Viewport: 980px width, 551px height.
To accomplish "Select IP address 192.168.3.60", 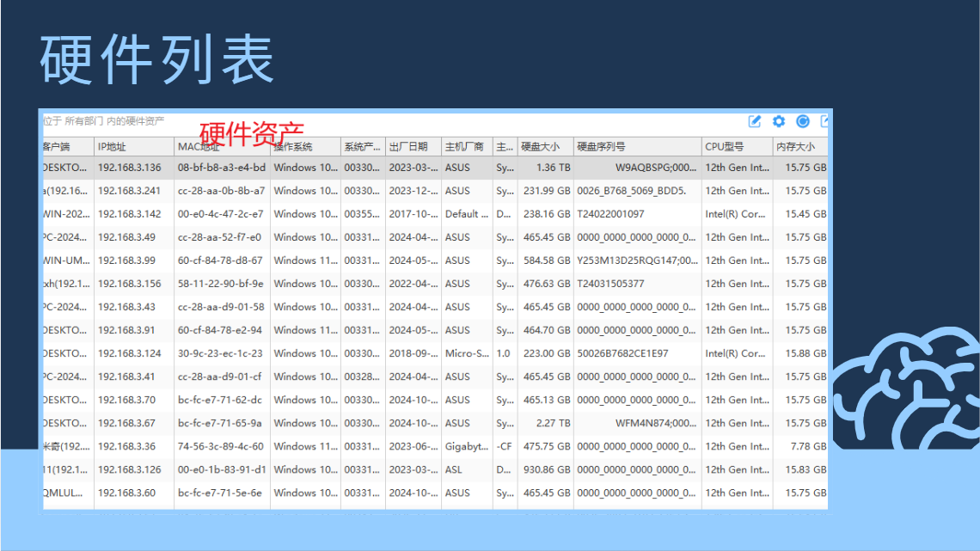I will (127, 493).
